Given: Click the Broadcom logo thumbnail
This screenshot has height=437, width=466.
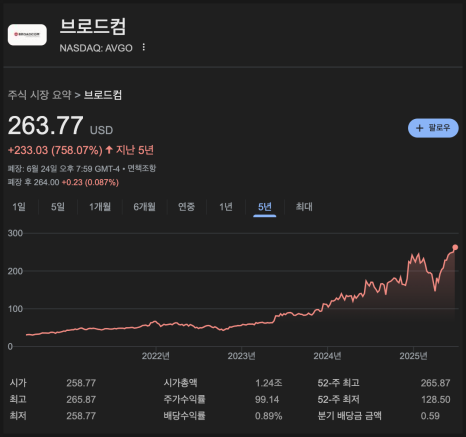Looking at the screenshot, I should click(27, 34).
